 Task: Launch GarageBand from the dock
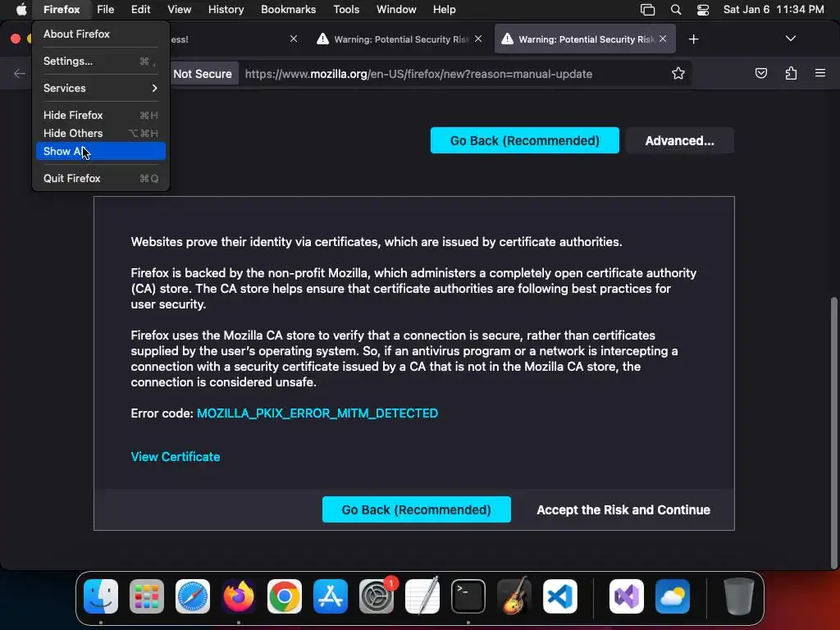(x=514, y=596)
